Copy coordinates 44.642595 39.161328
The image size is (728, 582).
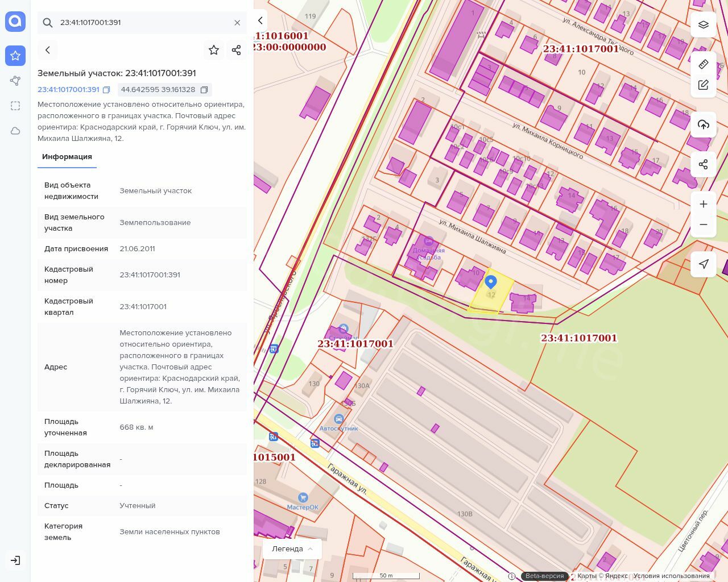[x=204, y=90]
